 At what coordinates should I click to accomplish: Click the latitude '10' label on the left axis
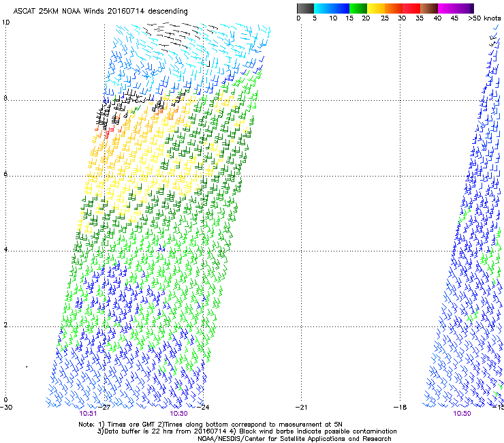(x=5, y=22)
